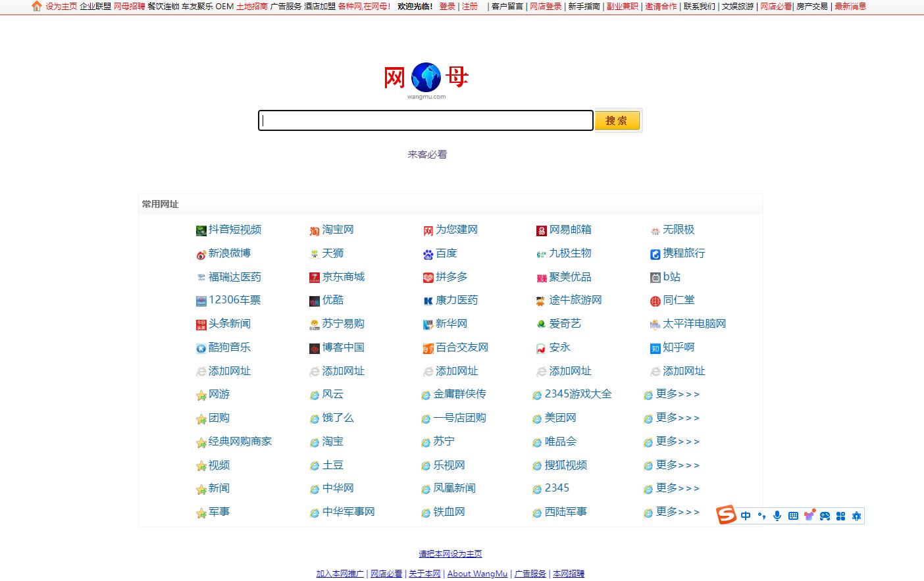The width and height of the screenshot is (924, 581).
Task: Click the home icon beside 设为主页
Action: tap(37, 6)
